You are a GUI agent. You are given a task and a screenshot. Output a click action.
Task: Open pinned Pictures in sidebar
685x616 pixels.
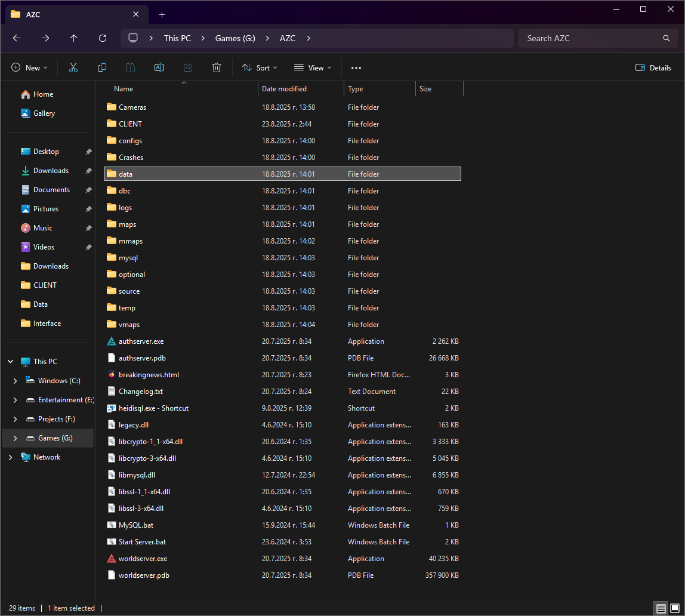tap(46, 209)
